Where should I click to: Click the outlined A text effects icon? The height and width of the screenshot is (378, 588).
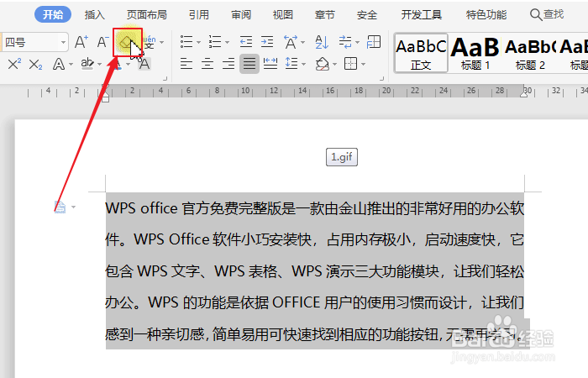tap(59, 64)
